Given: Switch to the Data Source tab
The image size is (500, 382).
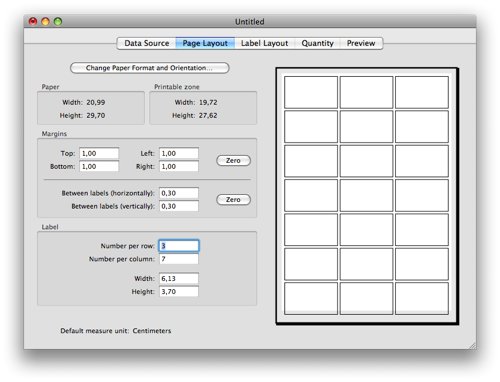Looking at the screenshot, I should click(x=146, y=43).
